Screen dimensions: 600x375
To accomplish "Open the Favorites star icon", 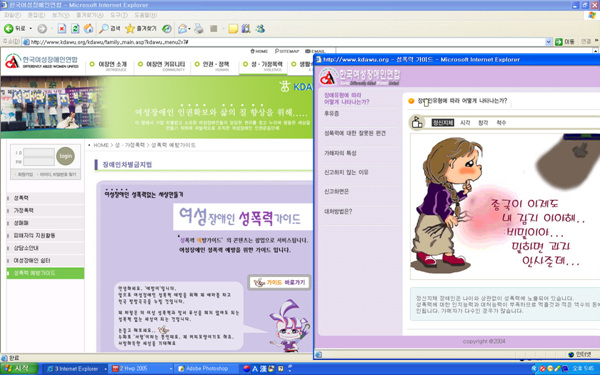I will (141, 29).
